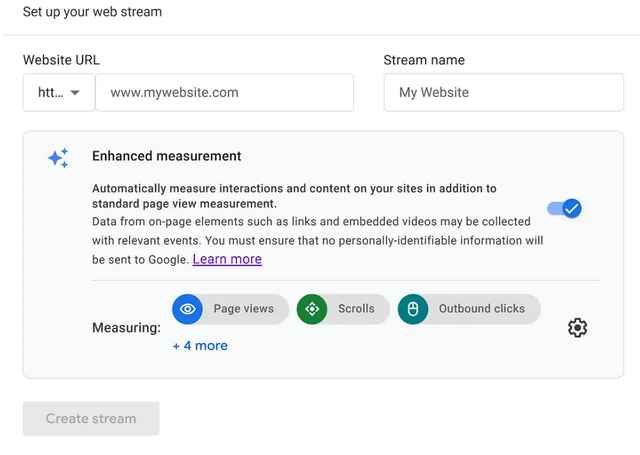Click the protocol dropdown arrow
640x455 pixels.
tap(74, 93)
